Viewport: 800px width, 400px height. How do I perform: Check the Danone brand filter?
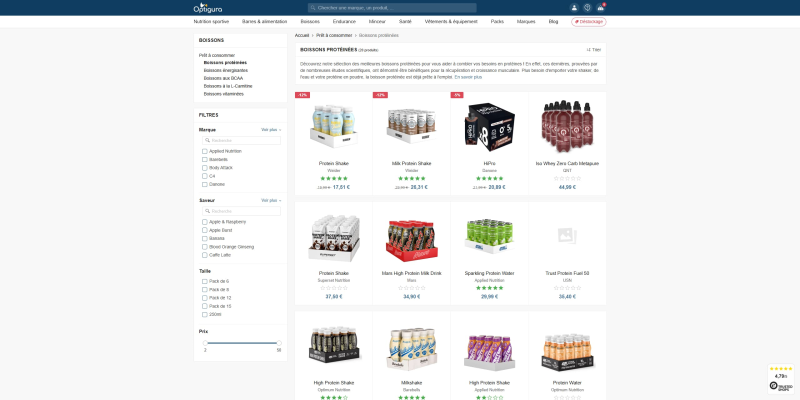(x=205, y=184)
